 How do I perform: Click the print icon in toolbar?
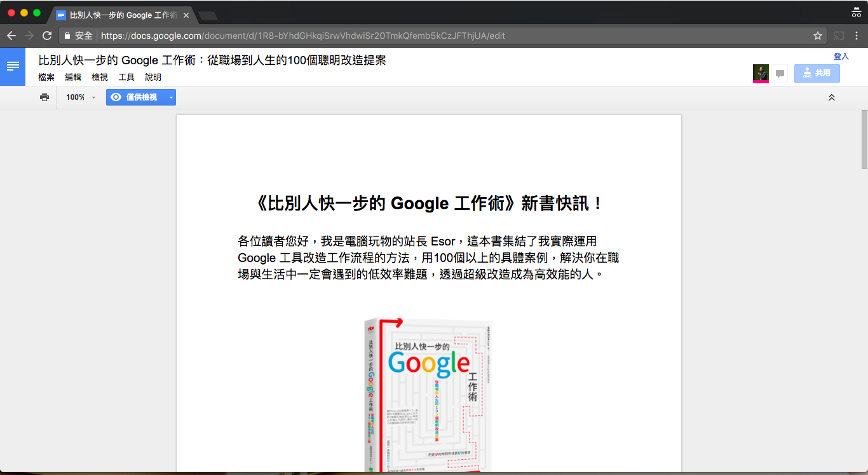(x=44, y=97)
